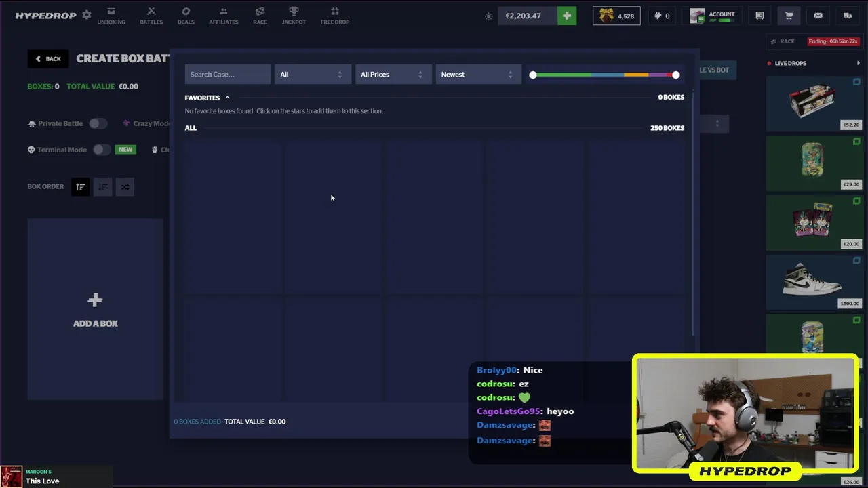
Task: Open the Free Drop page
Action: 335,16
